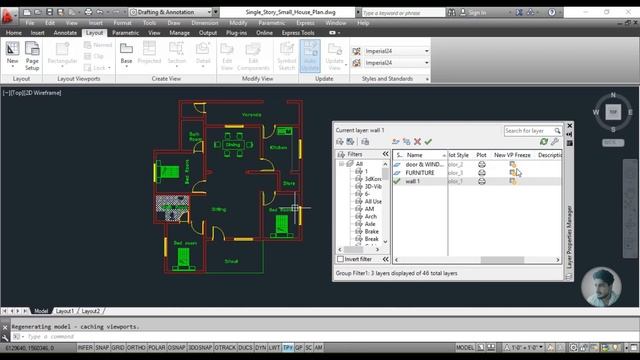This screenshot has height=360, width=640.
Task: Click the ViewCube TOP face
Action: (613, 112)
